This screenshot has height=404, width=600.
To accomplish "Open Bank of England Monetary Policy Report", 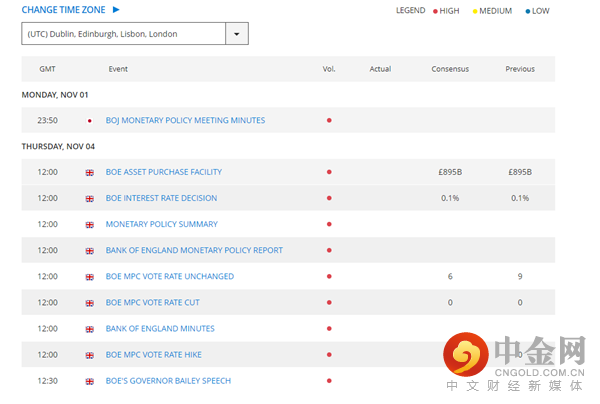I will [x=194, y=250].
